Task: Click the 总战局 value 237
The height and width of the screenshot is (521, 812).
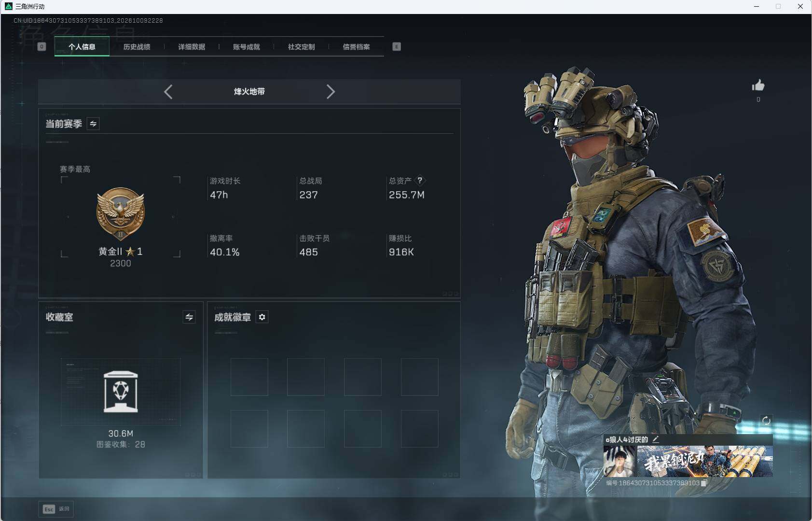Action: (309, 195)
